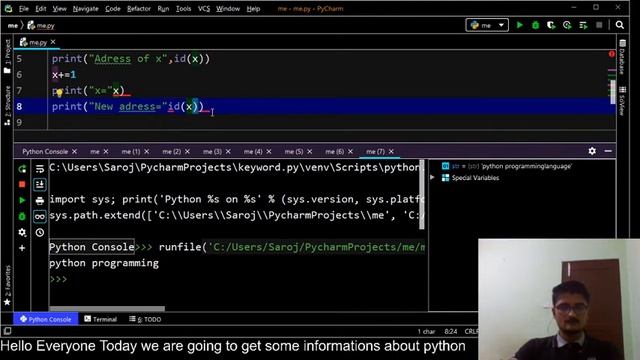Print the console output
This screenshot has height=360, width=640.
40,200
